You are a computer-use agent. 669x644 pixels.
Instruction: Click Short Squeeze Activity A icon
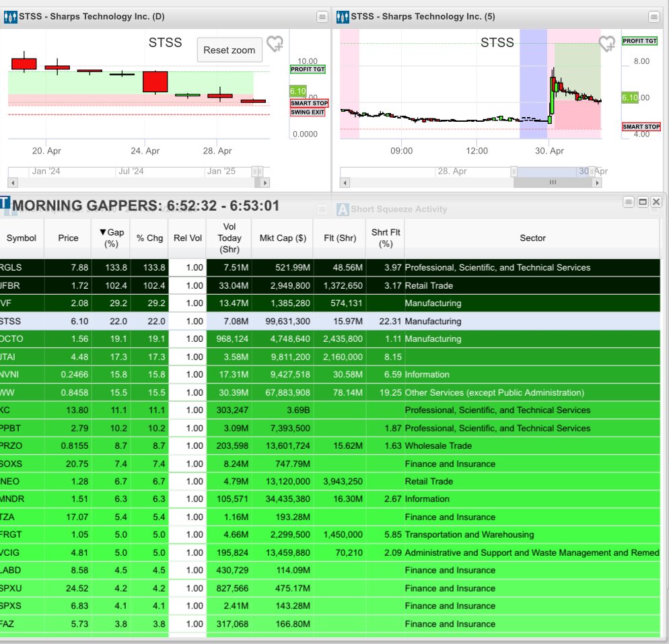[x=343, y=209]
